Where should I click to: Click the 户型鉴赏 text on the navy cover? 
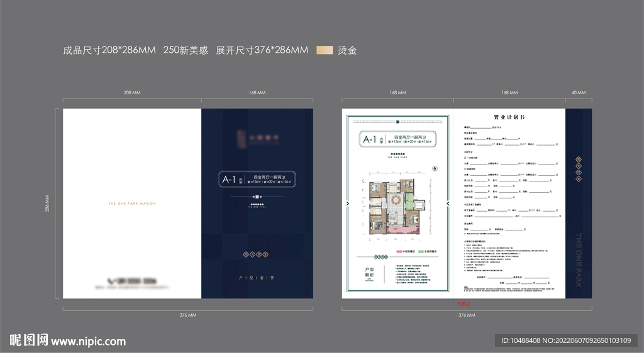tap(257, 278)
